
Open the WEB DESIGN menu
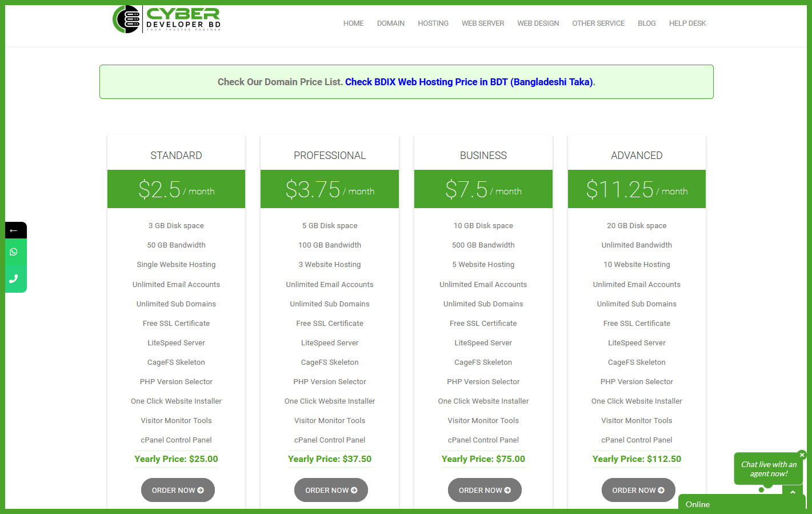coord(538,23)
